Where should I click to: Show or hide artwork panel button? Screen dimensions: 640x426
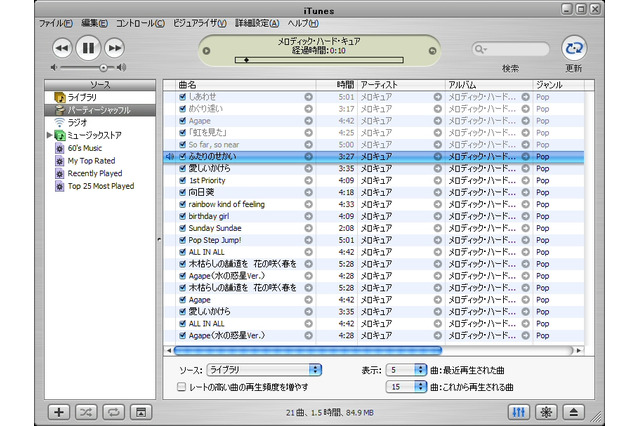(141, 412)
